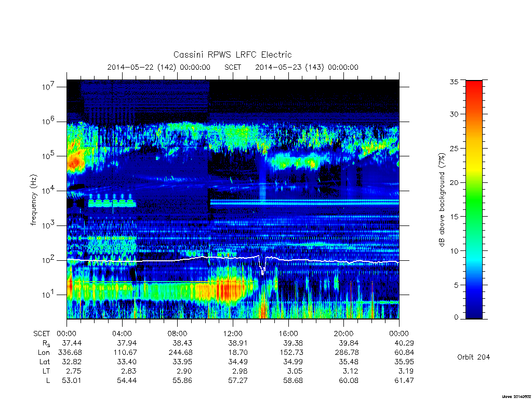This screenshot has width=532, height=399.
Task: Click the Lat value "34.99"
Action: [x=293, y=362]
